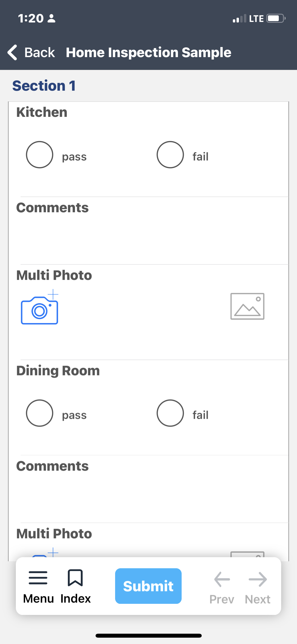Tap the Home Inspection Sample title
The width and height of the screenshot is (297, 644).
148,52
